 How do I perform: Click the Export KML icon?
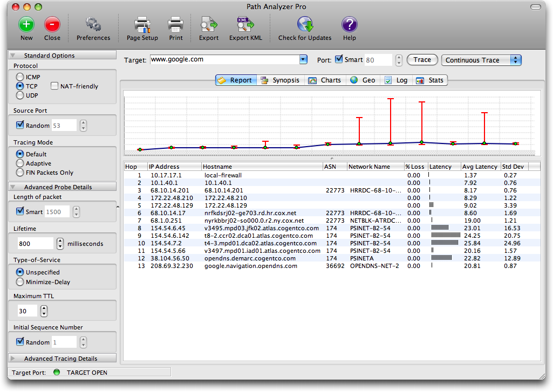click(x=245, y=25)
